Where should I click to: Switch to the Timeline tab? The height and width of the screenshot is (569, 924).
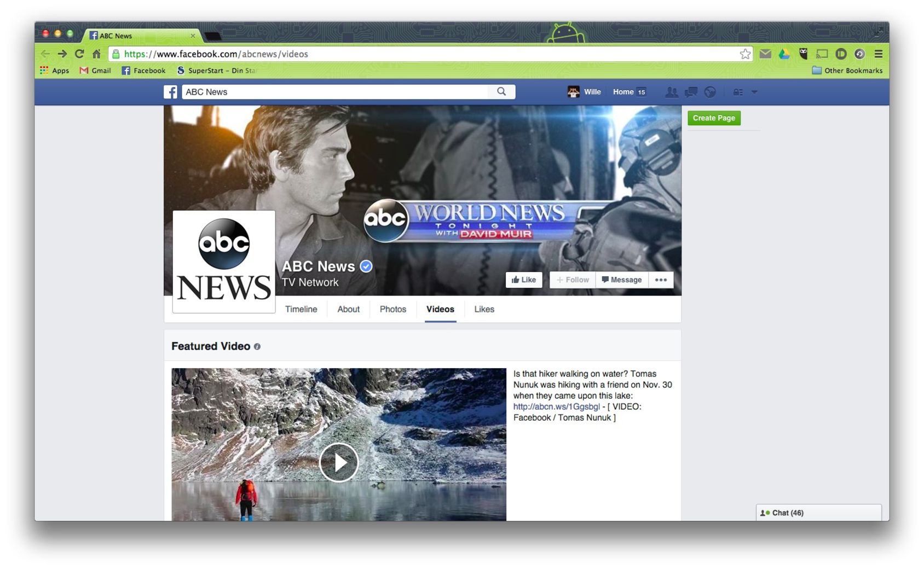tap(301, 309)
